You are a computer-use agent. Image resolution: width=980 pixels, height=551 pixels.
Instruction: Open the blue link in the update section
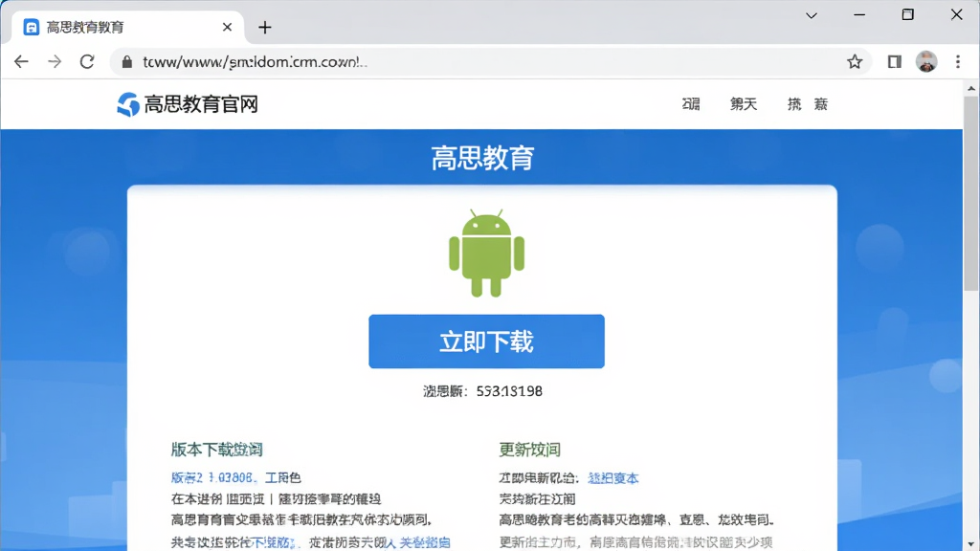point(613,478)
